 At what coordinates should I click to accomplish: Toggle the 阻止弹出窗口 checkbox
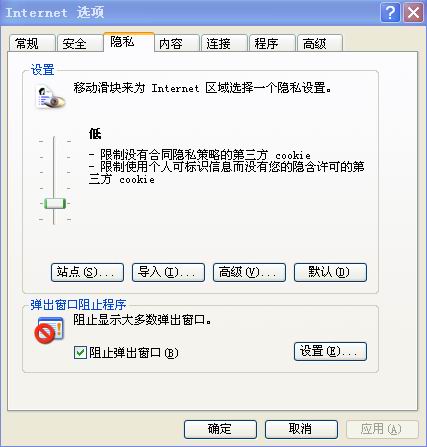(80, 352)
